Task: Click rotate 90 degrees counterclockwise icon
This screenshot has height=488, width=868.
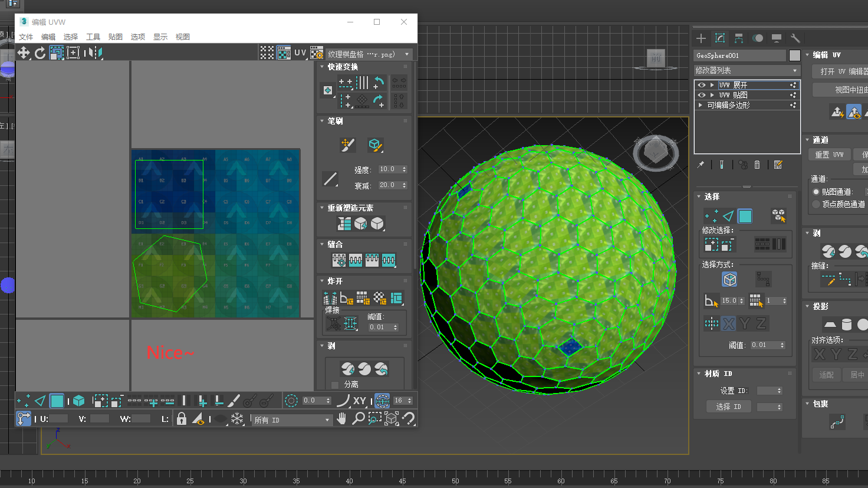Action: pyautogui.click(x=379, y=83)
